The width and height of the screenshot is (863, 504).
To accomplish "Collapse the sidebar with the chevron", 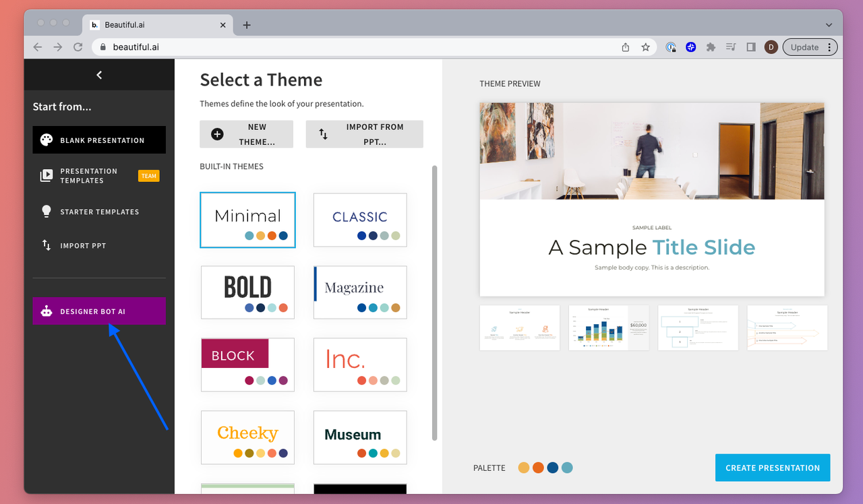I will 98,75.
